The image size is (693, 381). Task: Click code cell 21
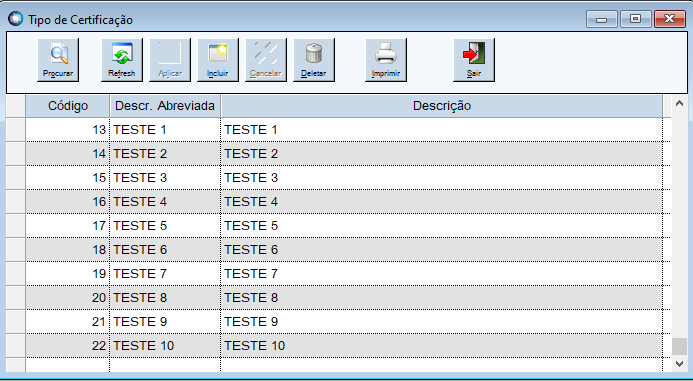tap(68, 321)
